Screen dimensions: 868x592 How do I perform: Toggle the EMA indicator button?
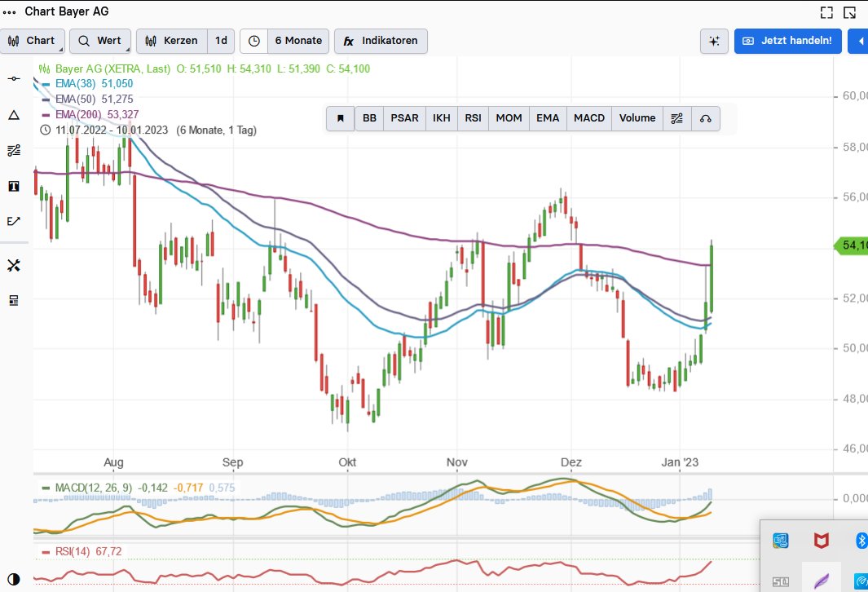tap(548, 118)
